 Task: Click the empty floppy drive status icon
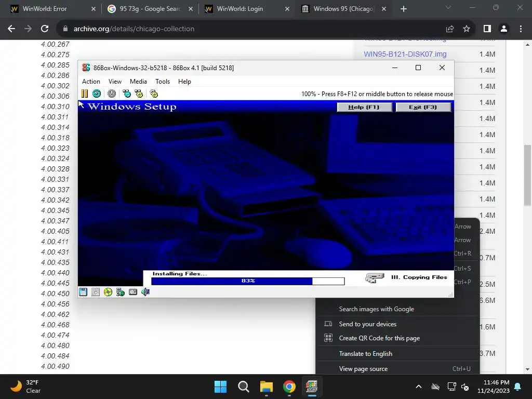[96, 292]
